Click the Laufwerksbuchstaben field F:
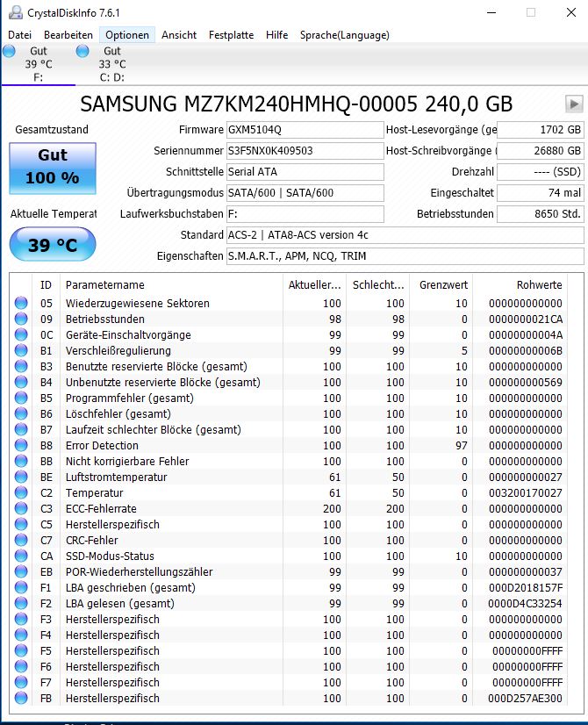The image size is (588, 725). (305, 214)
